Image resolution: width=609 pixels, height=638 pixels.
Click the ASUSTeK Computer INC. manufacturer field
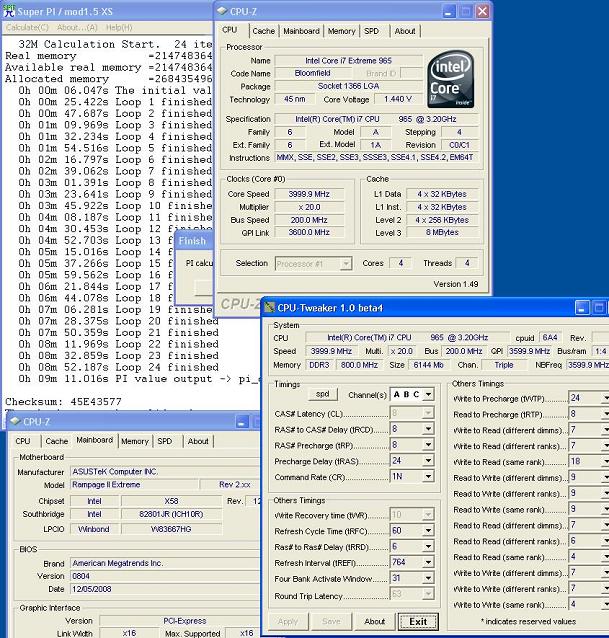coord(164,472)
